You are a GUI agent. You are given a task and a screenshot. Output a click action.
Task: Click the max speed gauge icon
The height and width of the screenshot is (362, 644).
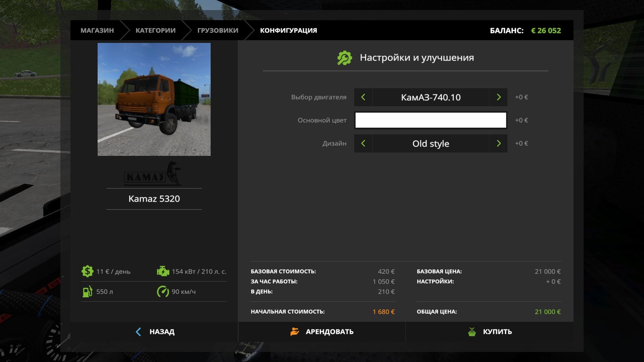pos(163,292)
